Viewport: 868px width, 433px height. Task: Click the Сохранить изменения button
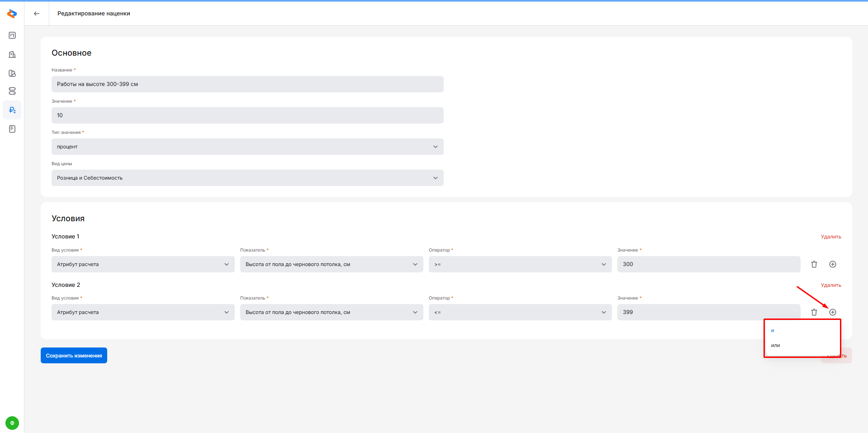click(74, 356)
